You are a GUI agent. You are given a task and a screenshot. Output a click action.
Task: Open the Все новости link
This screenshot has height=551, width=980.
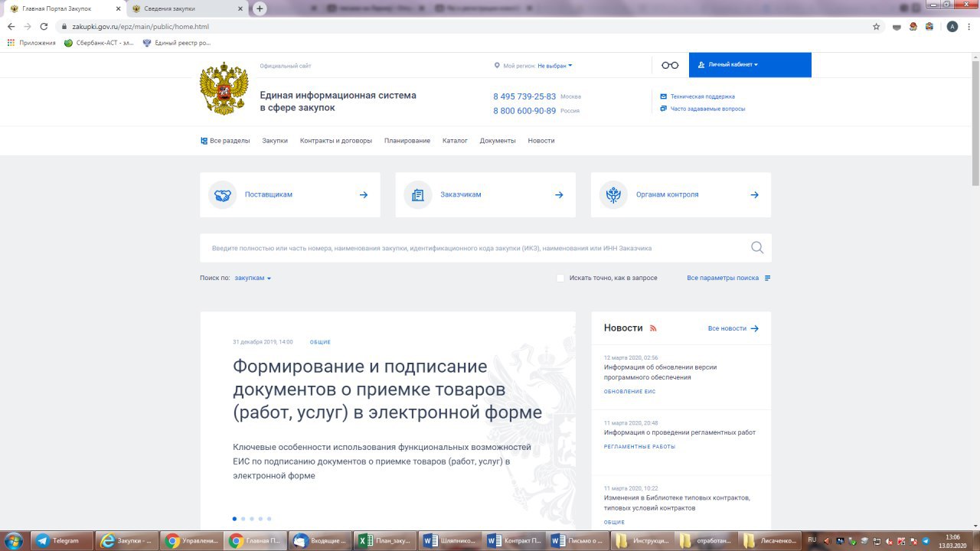(733, 328)
